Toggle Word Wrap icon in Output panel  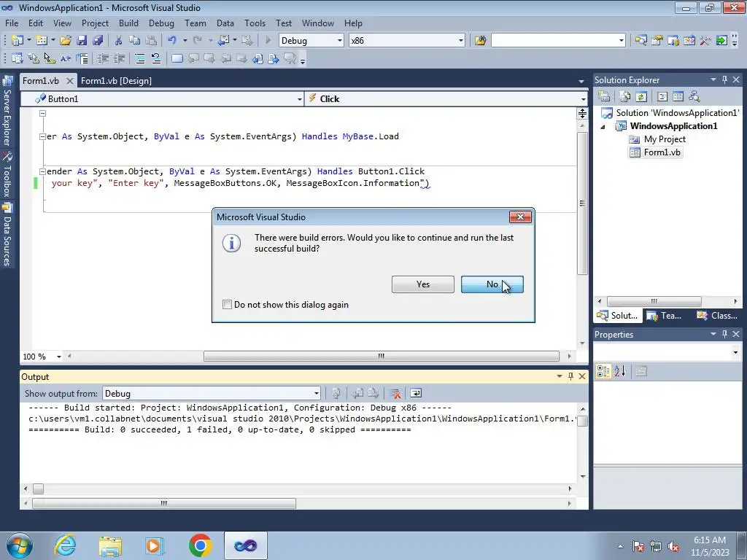click(x=416, y=393)
